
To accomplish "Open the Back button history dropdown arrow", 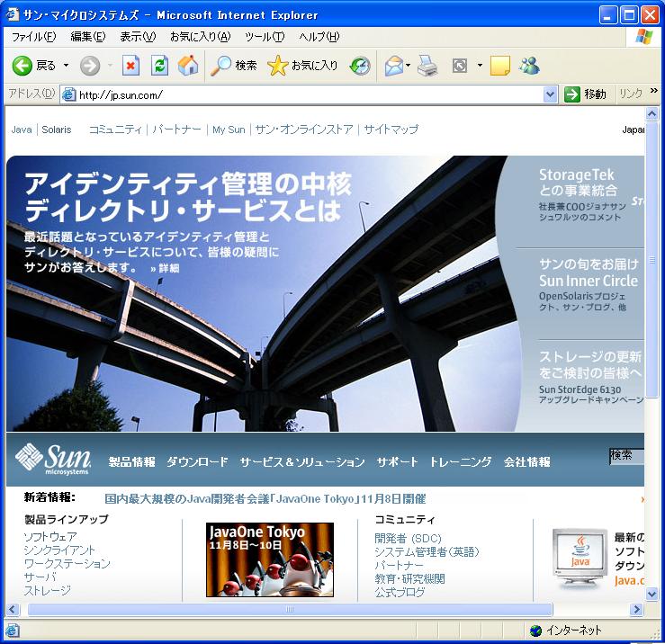I will (67, 66).
